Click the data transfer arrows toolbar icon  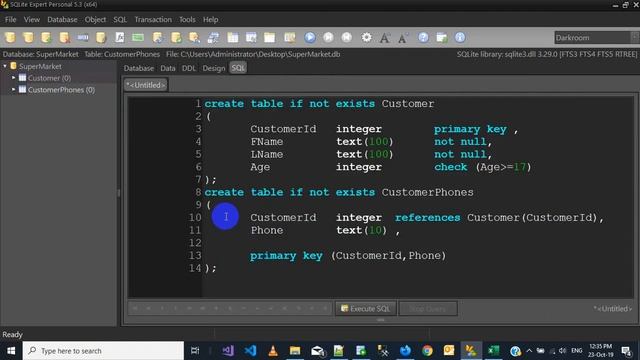213,38
